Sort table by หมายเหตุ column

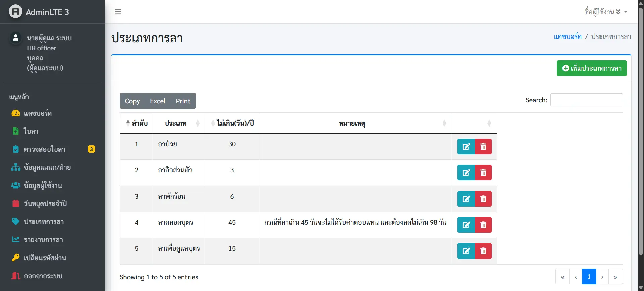[356, 123]
